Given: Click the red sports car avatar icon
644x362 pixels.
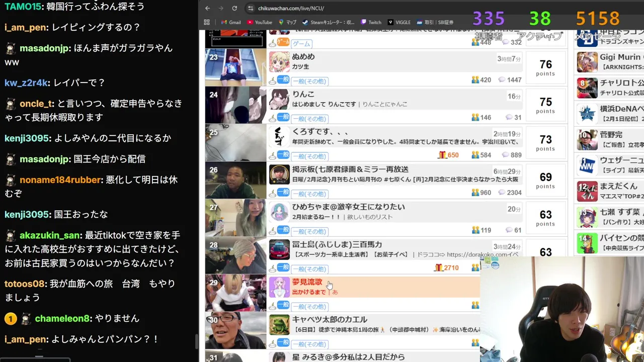Looking at the screenshot, I should pos(279,250).
